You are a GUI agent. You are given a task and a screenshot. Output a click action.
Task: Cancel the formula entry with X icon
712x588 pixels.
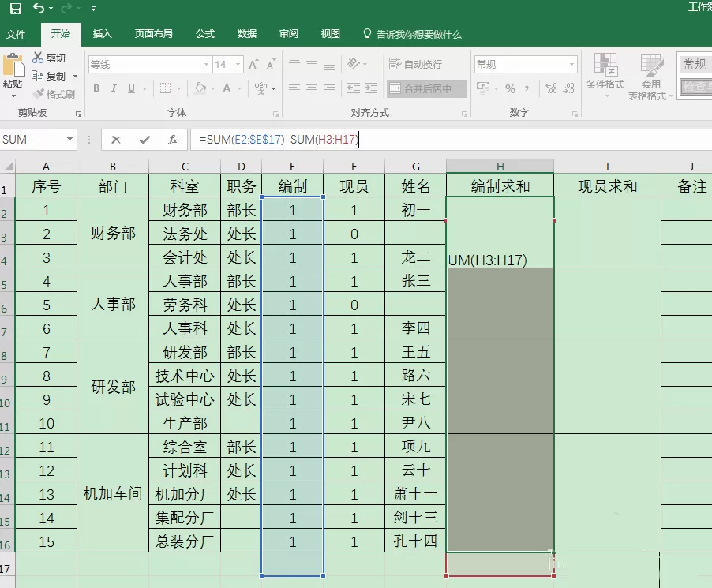(x=116, y=140)
